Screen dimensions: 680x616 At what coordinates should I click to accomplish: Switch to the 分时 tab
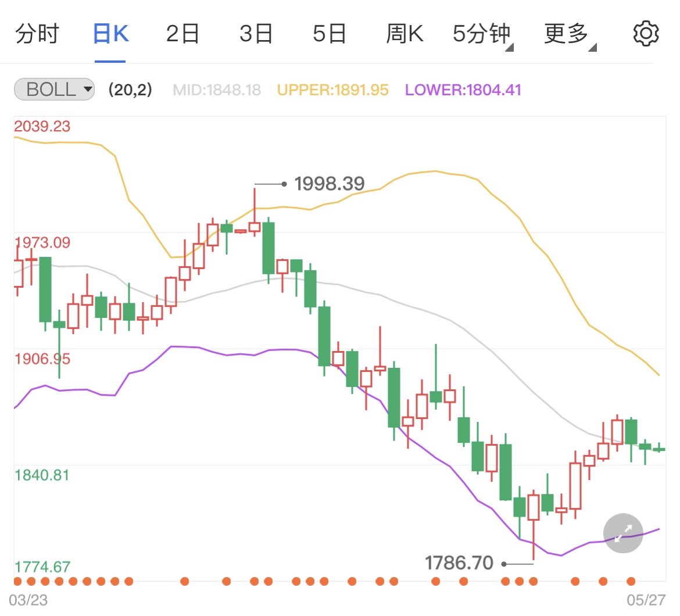click(x=37, y=34)
